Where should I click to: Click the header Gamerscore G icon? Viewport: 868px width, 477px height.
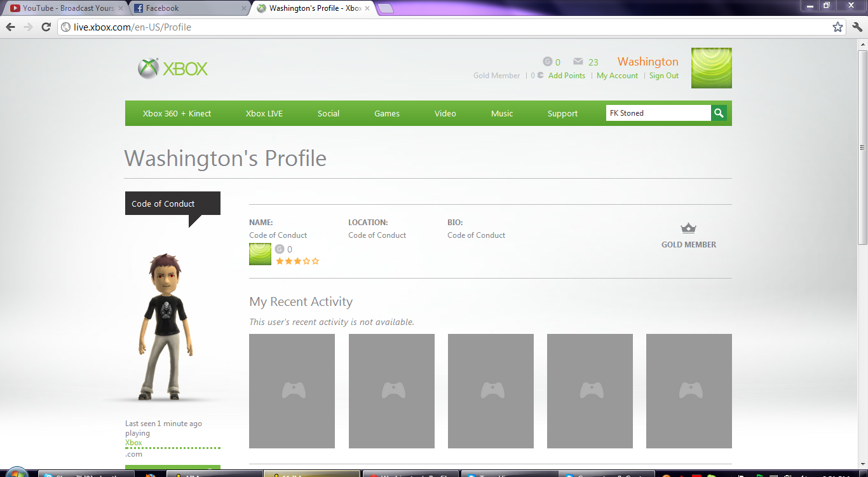click(547, 62)
